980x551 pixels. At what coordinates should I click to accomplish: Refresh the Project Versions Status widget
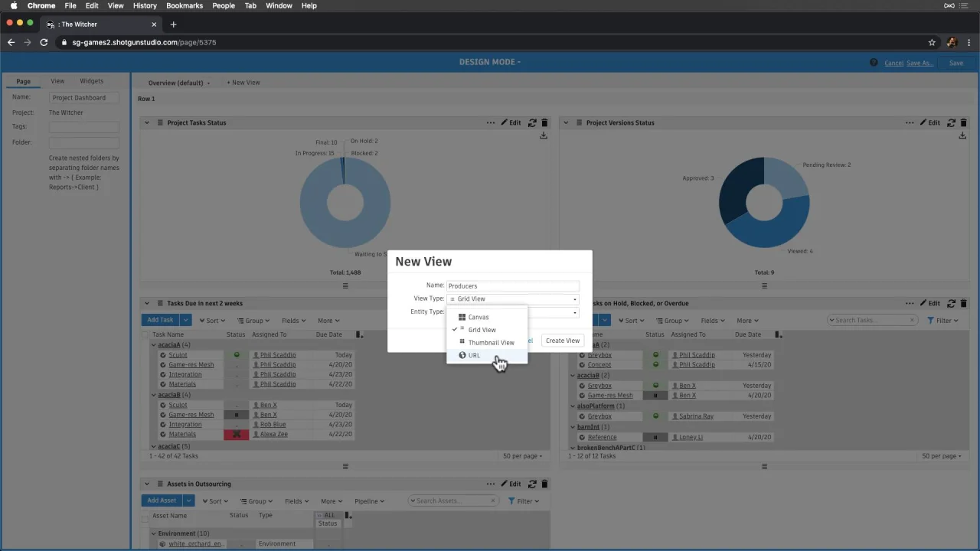pos(951,122)
